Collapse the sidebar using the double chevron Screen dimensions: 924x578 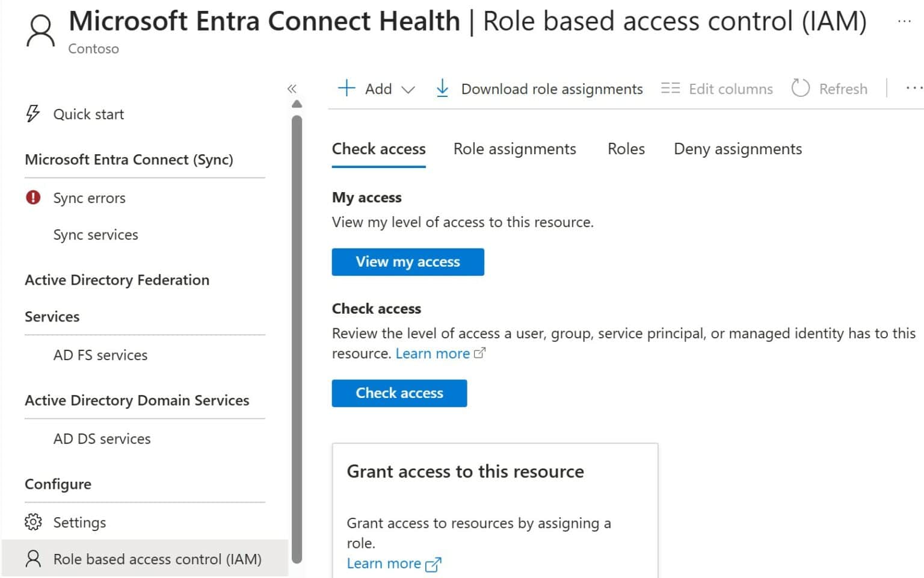point(292,88)
